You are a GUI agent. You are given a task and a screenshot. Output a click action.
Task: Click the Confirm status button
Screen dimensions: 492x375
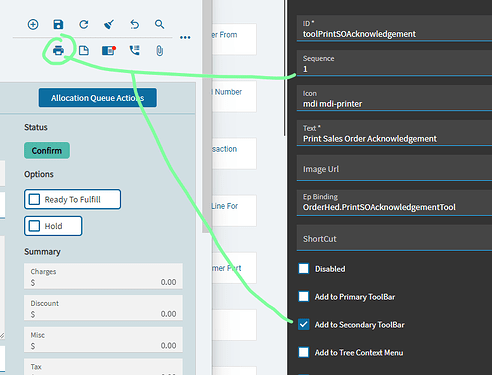click(x=47, y=150)
